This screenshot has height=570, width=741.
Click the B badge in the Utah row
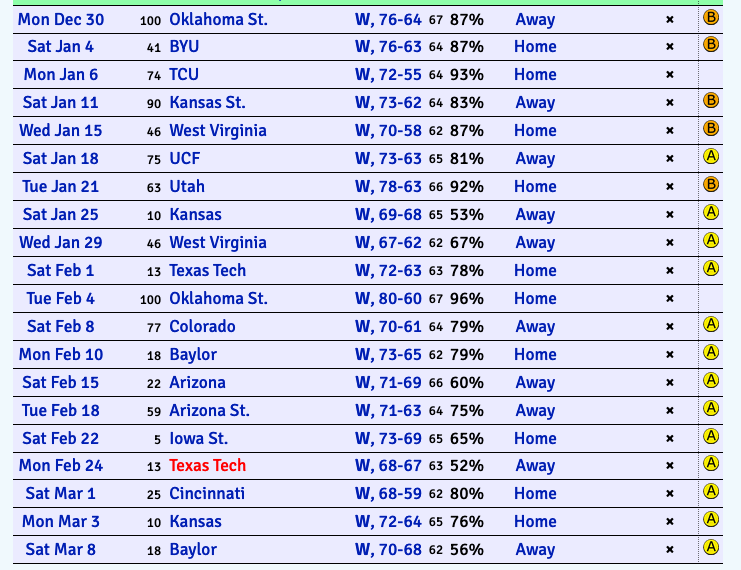[711, 185]
